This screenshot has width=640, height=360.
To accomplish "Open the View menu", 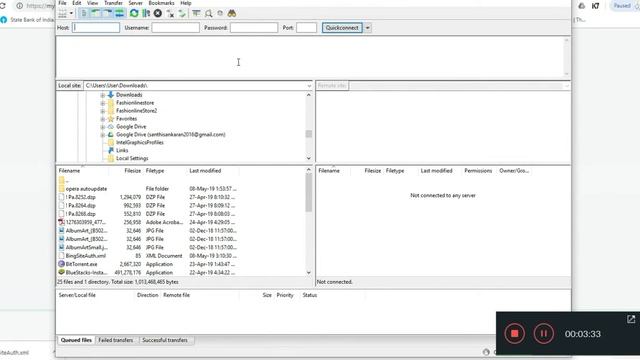I will tap(93, 3).
